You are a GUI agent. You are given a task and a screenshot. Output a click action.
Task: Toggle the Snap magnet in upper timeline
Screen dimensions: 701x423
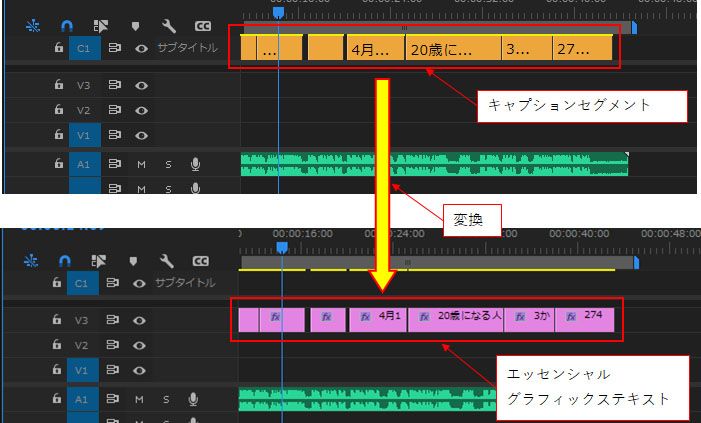pos(67,26)
